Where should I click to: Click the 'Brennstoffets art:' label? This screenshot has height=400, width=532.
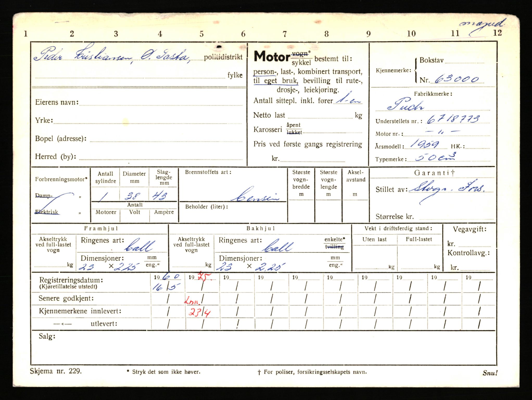click(208, 172)
